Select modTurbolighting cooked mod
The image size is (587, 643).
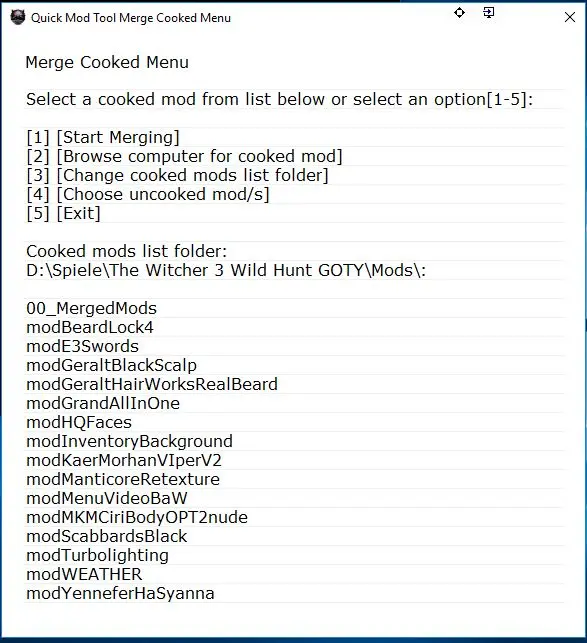coord(98,556)
